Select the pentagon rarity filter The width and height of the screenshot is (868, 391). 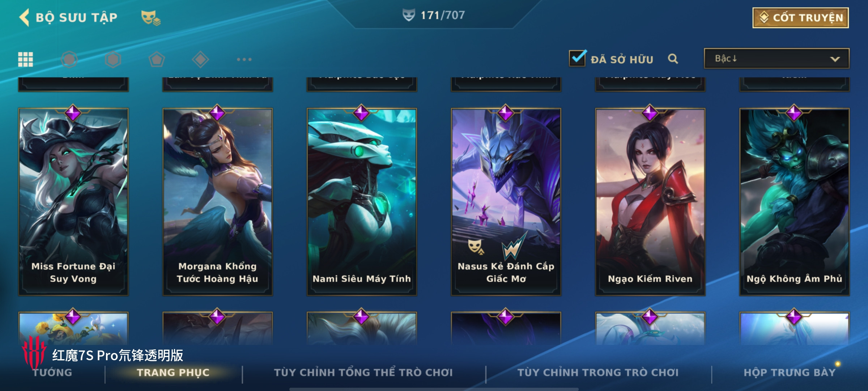pos(157,59)
